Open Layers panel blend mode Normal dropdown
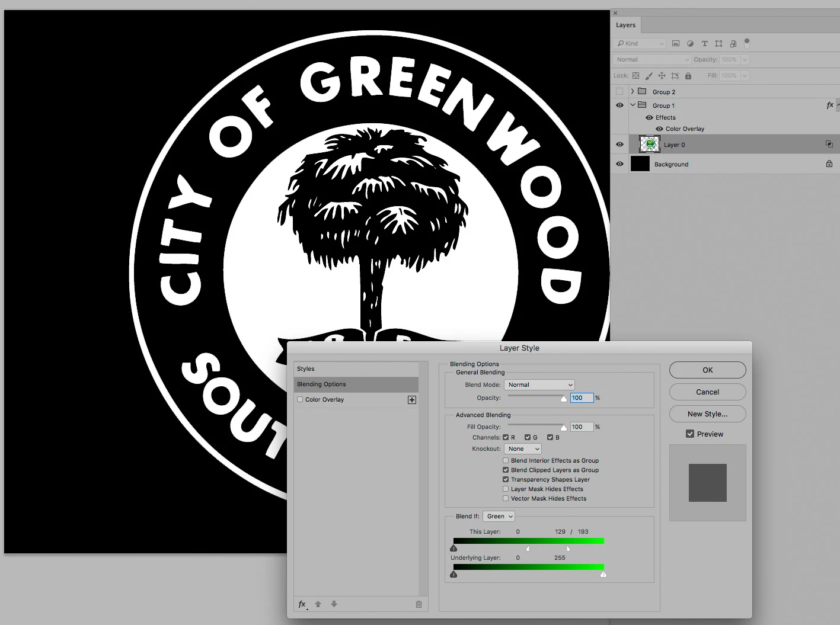 click(652, 59)
